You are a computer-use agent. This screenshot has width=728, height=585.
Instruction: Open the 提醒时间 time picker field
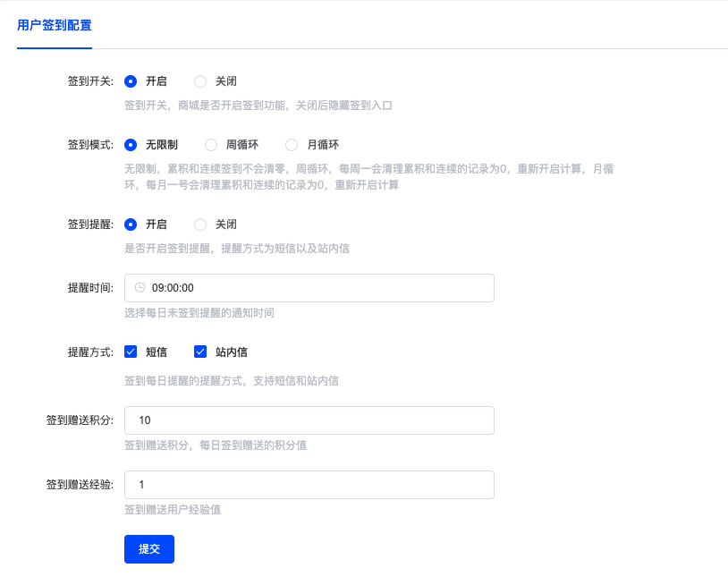[x=309, y=288]
